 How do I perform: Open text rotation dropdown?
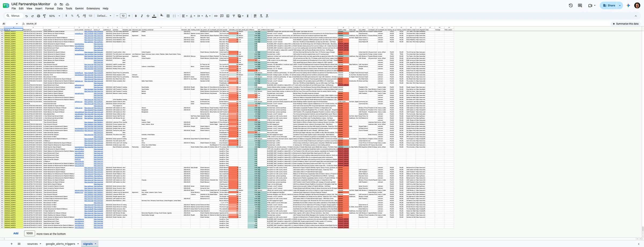[208, 16]
